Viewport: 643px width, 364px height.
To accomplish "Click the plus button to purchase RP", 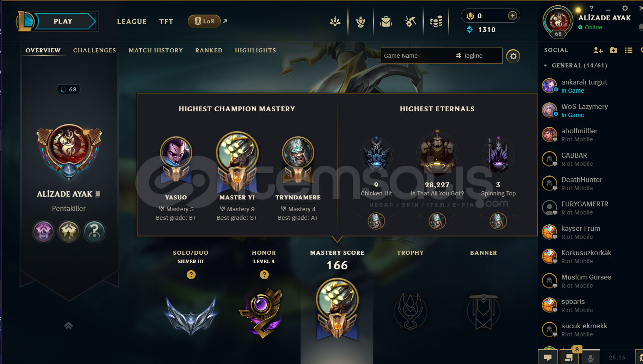I will (x=512, y=16).
